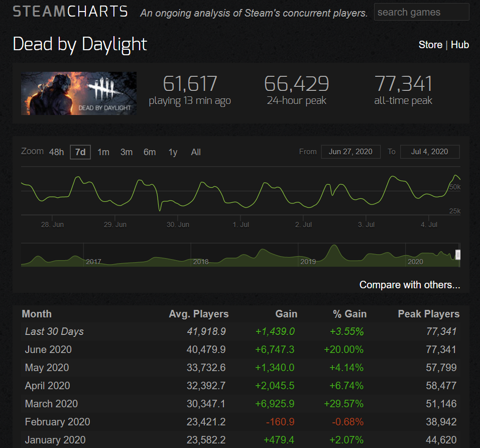
Task: Click the 25k chart axis label
Action: tap(455, 211)
